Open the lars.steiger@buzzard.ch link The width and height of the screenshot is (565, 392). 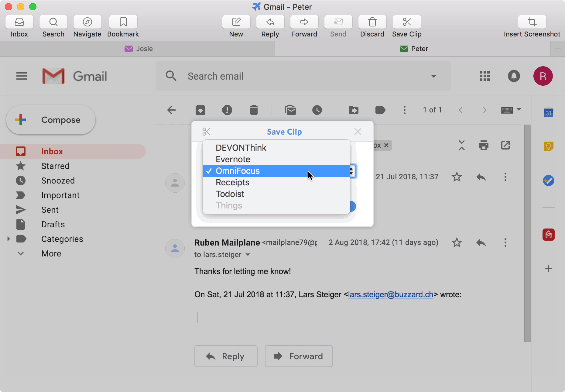click(391, 294)
